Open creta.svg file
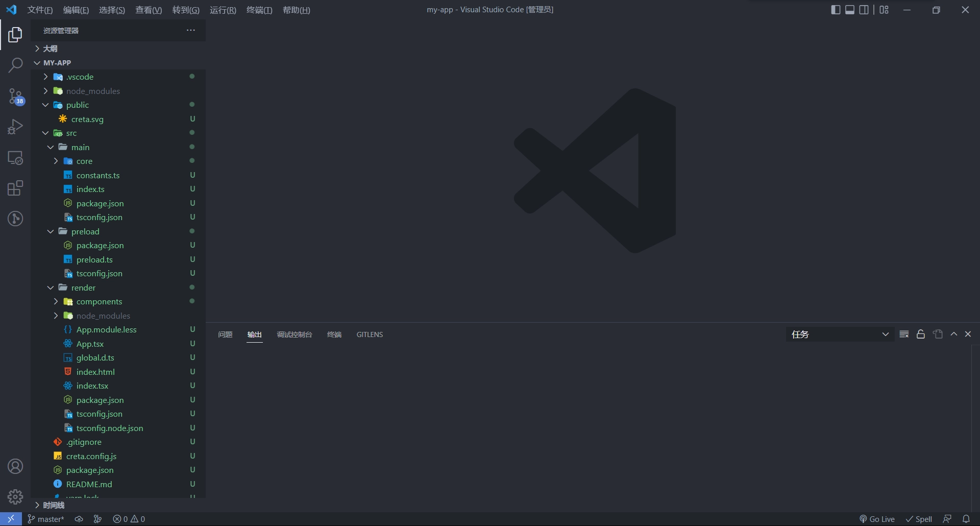Image resolution: width=980 pixels, height=526 pixels. [118, 119]
